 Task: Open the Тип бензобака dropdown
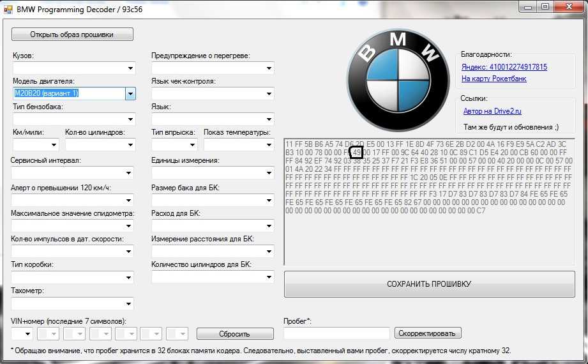[x=74, y=119]
